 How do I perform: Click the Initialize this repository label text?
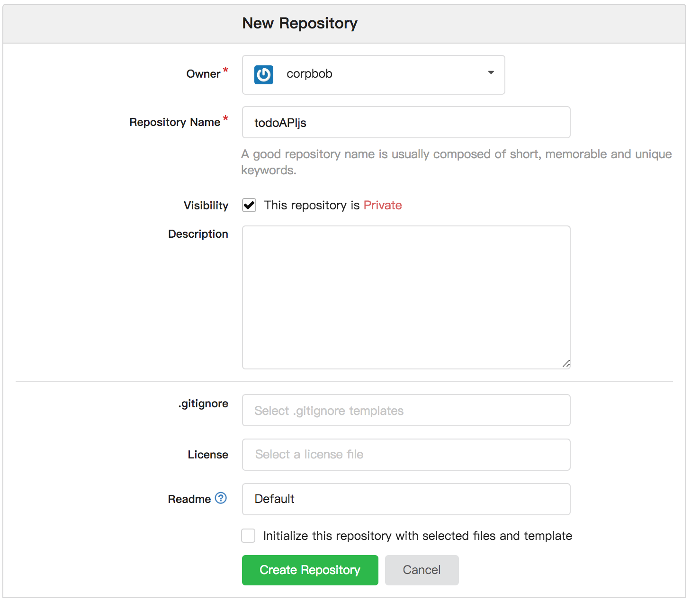pos(418,536)
